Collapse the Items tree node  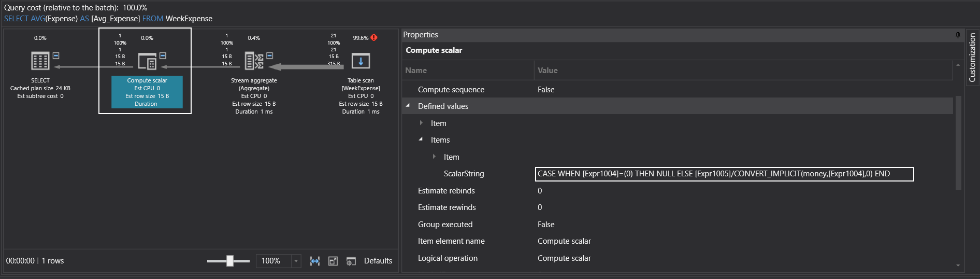pyautogui.click(x=421, y=139)
